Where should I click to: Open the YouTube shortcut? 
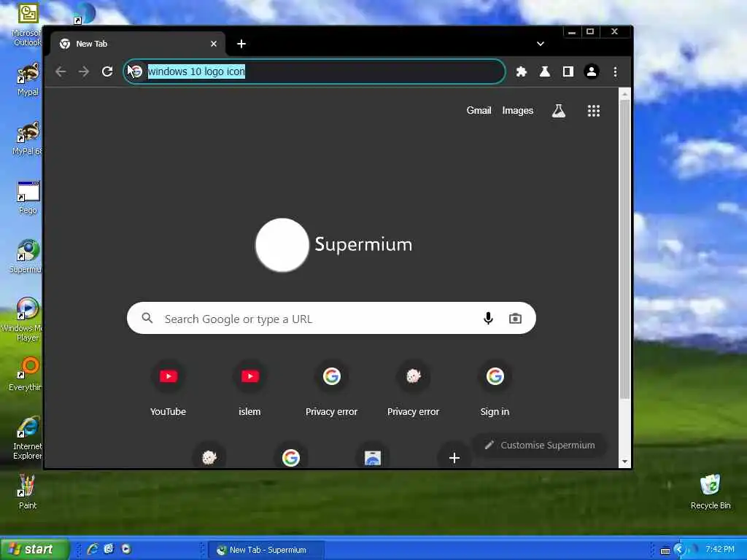coord(169,388)
